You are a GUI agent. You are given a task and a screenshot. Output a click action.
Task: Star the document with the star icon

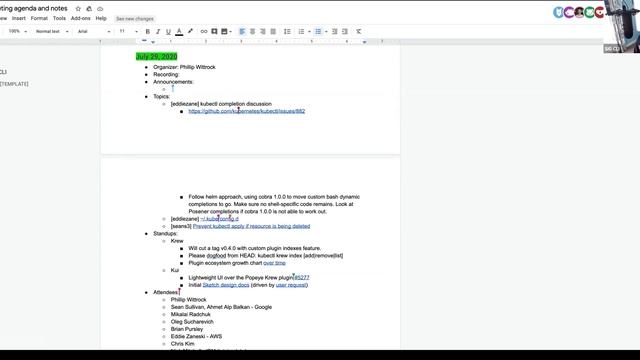[x=78, y=9]
